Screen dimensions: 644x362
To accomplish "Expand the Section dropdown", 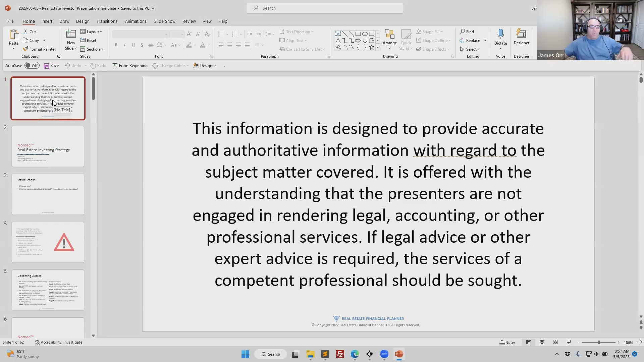I will tap(92, 49).
